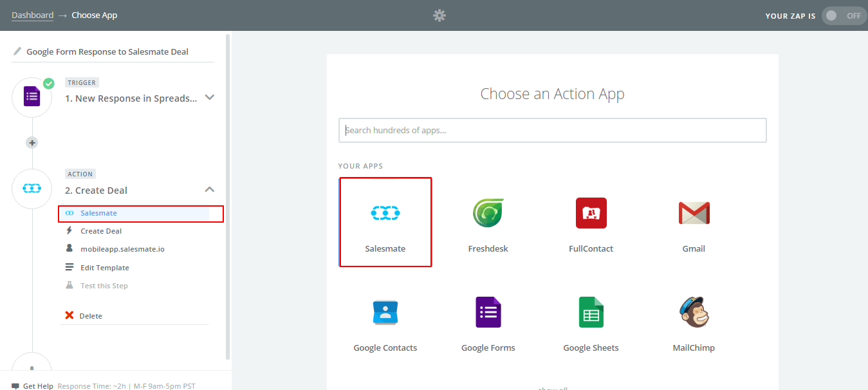Click the Google Forms trigger step icon
Image resolution: width=868 pixels, height=390 pixels.
pyautogui.click(x=32, y=97)
